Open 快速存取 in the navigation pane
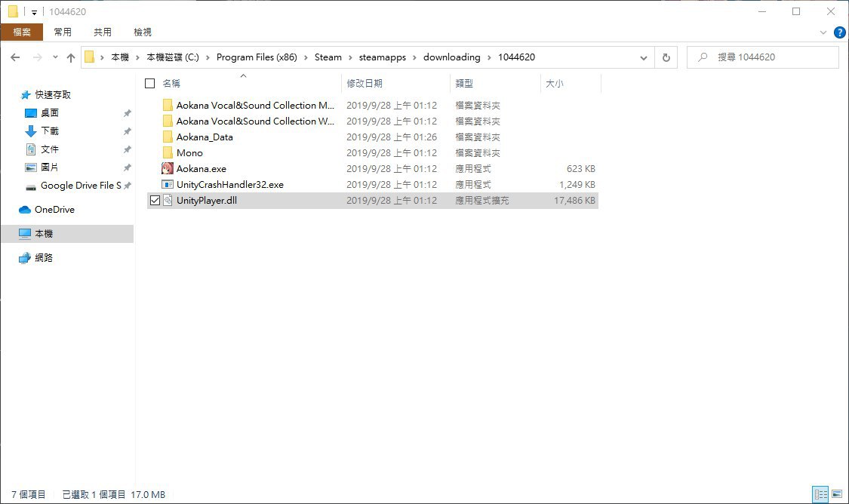The image size is (849, 504). pyautogui.click(x=53, y=95)
